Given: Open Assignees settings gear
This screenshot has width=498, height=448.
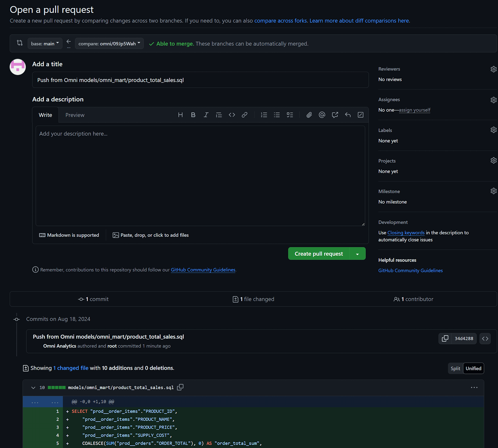Looking at the screenshot, I should coord(494,100).
